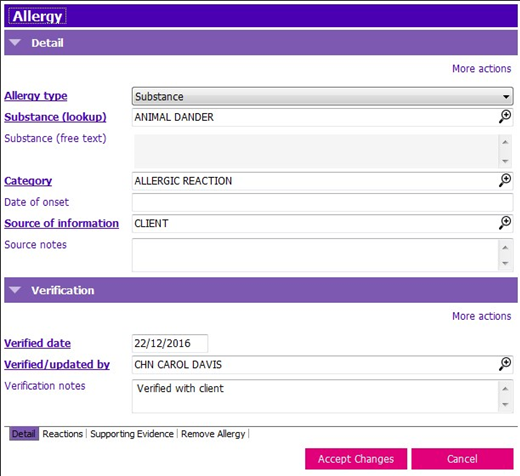Collapse the Verification section triangle
Viewport: 520px width, 476px height.
tap(15, 290)
